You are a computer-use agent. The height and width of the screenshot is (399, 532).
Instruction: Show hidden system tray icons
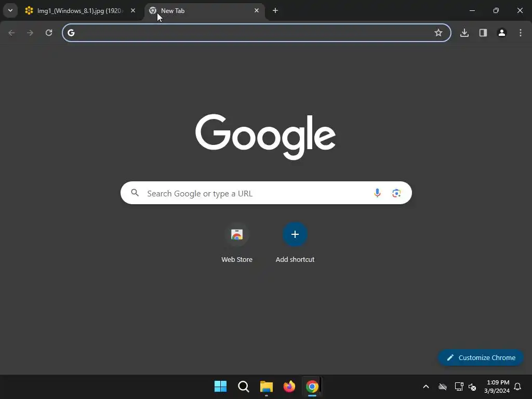tap(426, 387)
